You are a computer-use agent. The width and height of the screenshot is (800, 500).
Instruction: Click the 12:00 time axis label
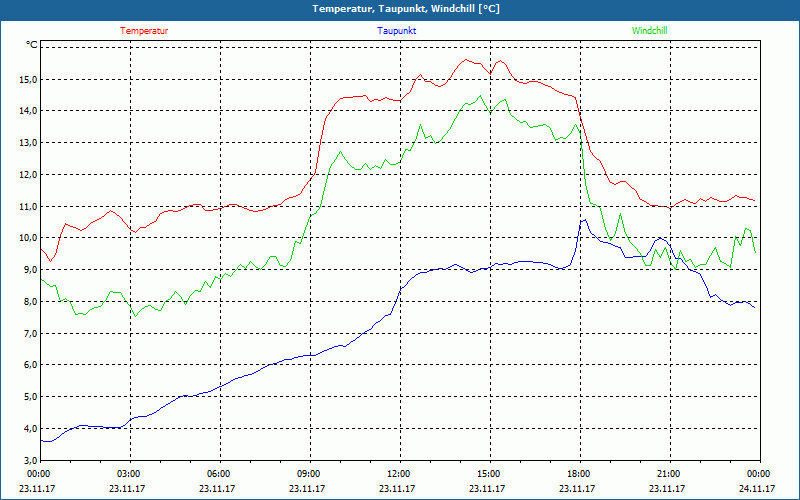(x=400, y=474)
